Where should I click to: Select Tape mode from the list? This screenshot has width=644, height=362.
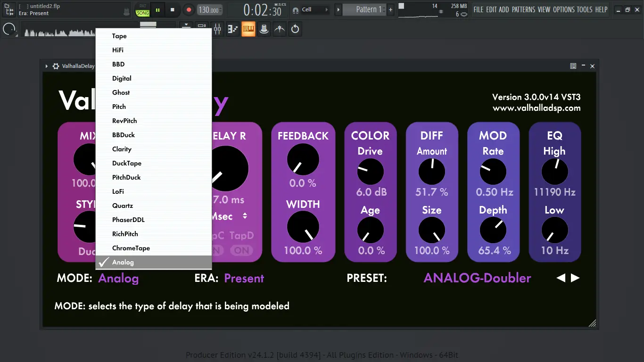pyautogui.click(x=154, y=36)
